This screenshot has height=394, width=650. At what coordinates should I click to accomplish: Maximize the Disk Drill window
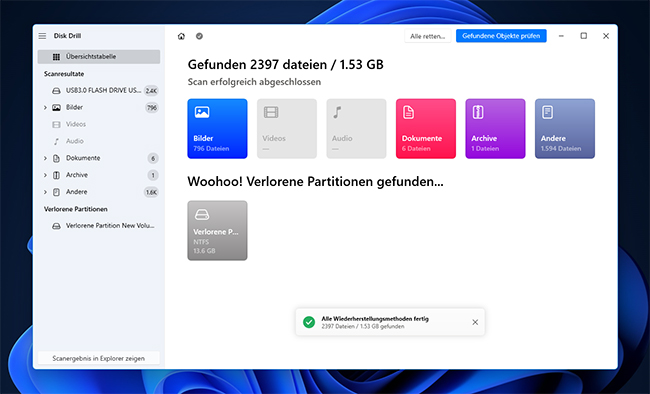coord(584,36)
